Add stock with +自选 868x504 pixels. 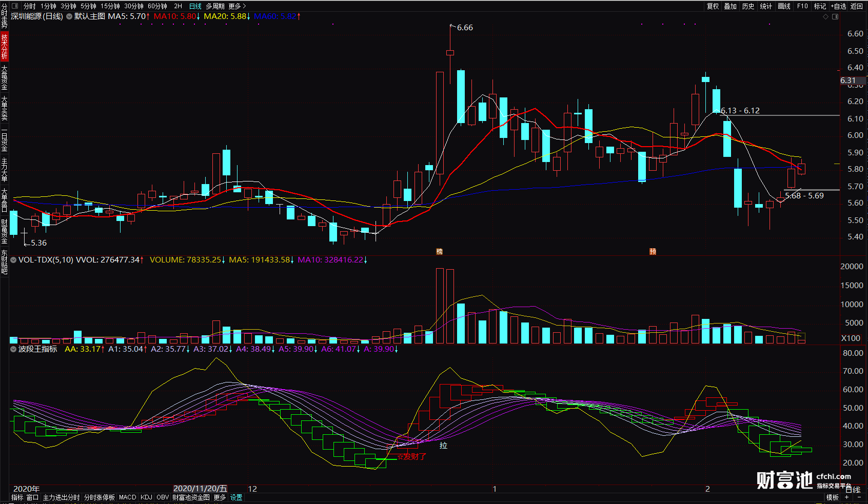839,6
